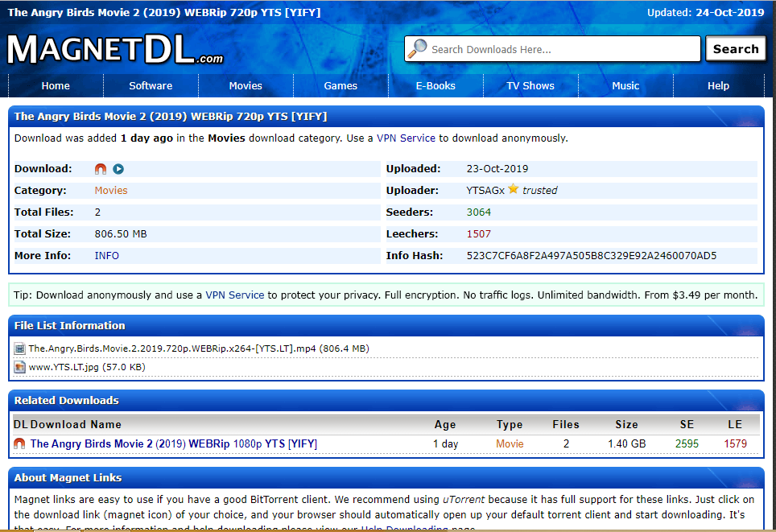Click the www.YTS.LT.jpg file name
The image size is (776, 532).
(x=87, y=367)
